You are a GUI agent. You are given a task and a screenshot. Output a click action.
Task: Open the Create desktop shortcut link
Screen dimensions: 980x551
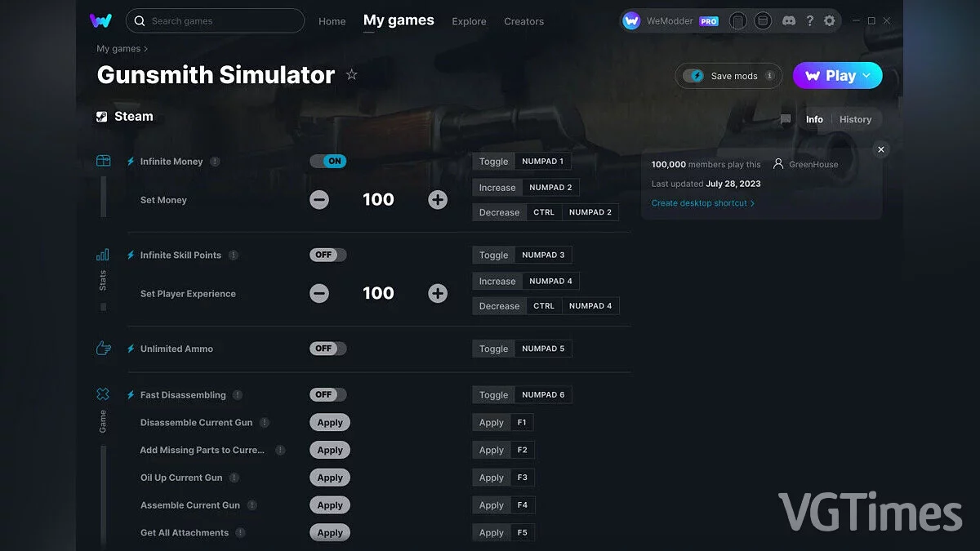(x=702, y=203)
